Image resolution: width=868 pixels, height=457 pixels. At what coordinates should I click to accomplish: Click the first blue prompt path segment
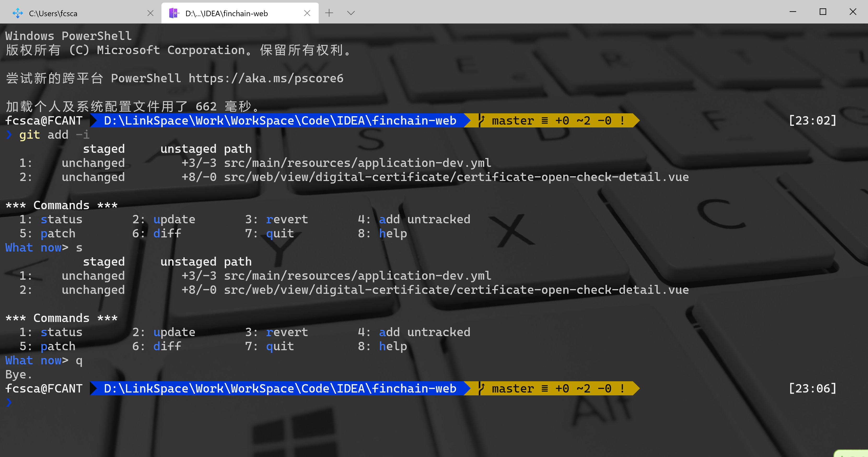tap(280, 121)
